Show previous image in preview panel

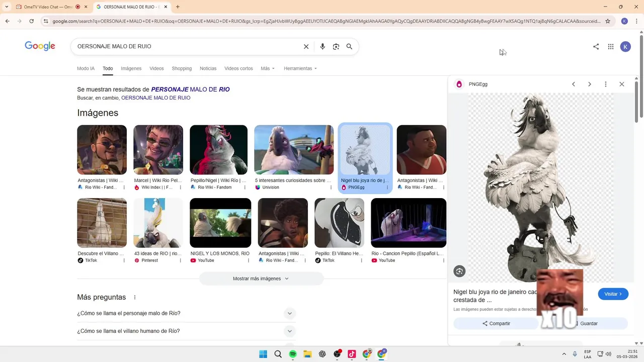click(573, 84)
